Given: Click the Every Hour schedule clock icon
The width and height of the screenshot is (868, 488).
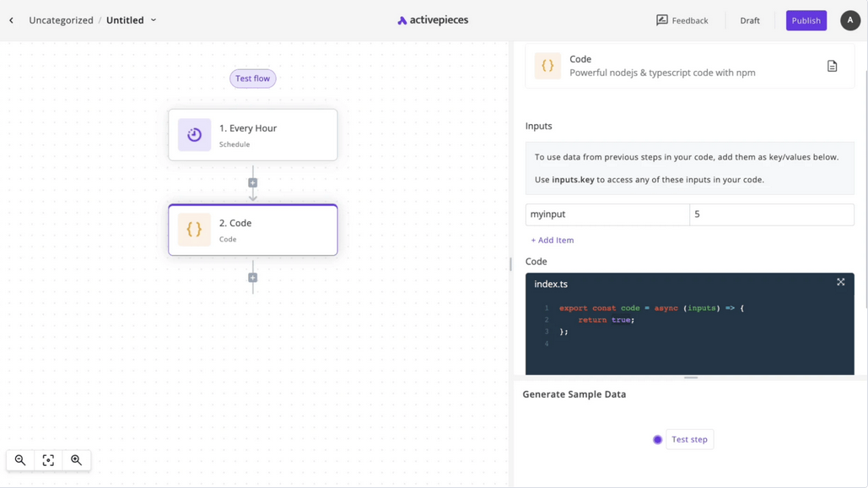Looking at the screenshot, I should coord(193,134).
